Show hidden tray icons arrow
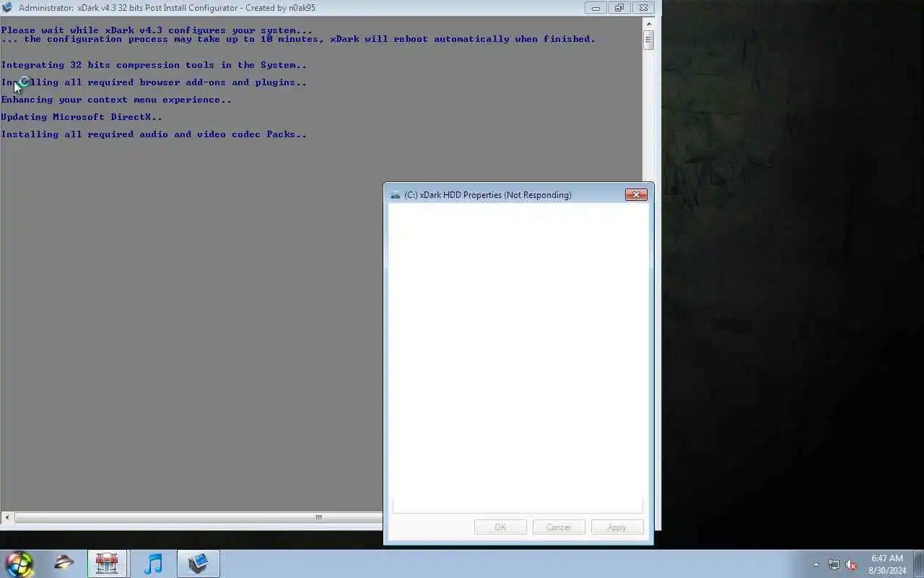 click(816, 565)
